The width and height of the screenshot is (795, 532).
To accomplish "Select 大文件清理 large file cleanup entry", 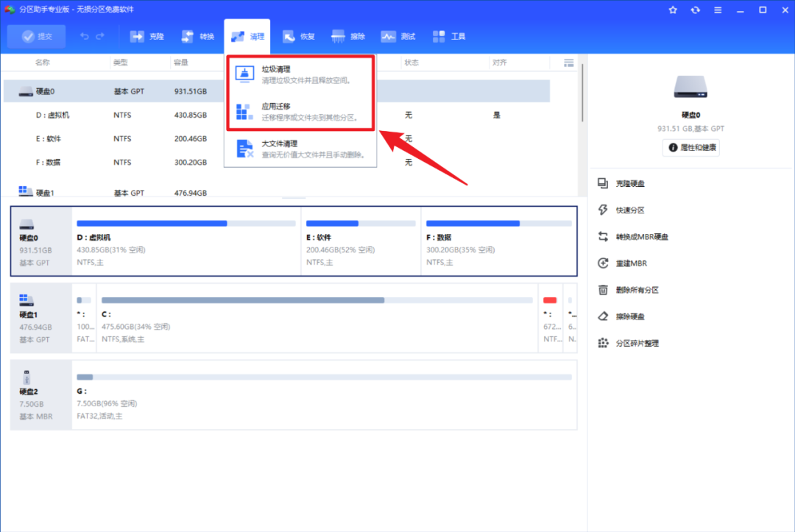I will (x=300, y=149).
